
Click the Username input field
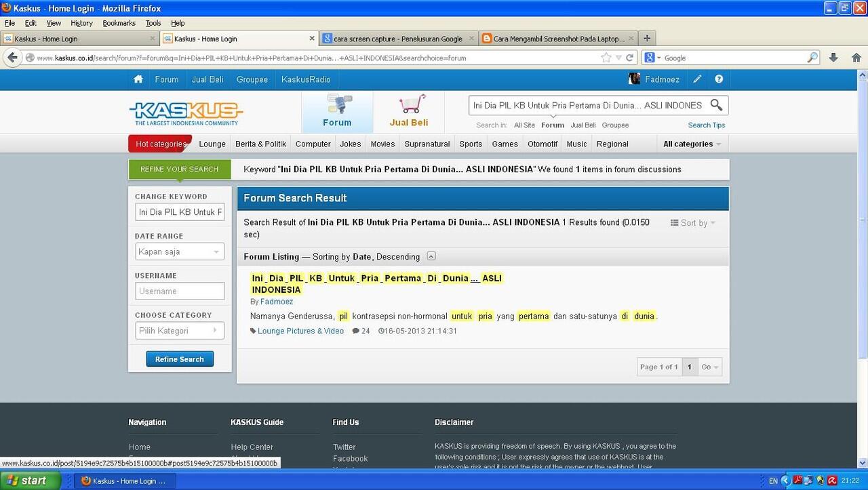[x=180, y=291]
